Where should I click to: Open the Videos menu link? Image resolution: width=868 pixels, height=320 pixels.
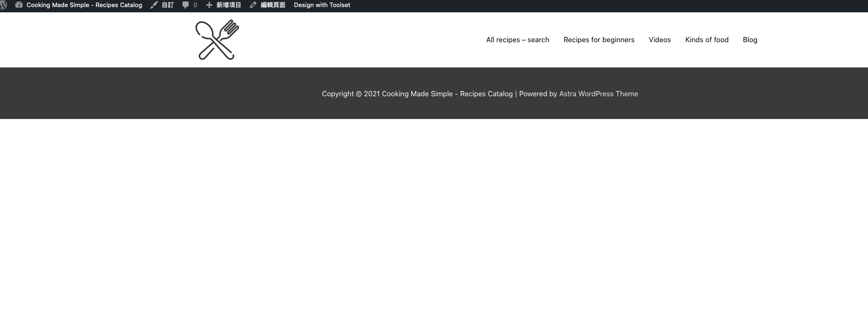tap(660, 40)
